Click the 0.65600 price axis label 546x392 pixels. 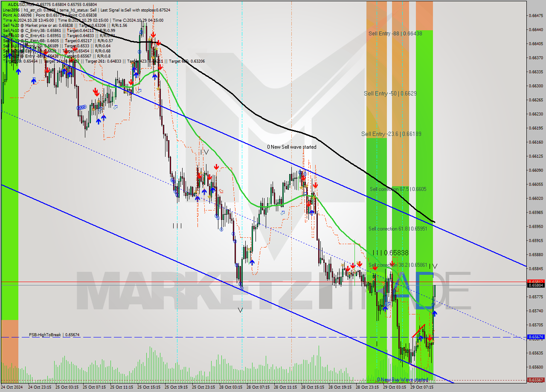click(x=536, y=367)
